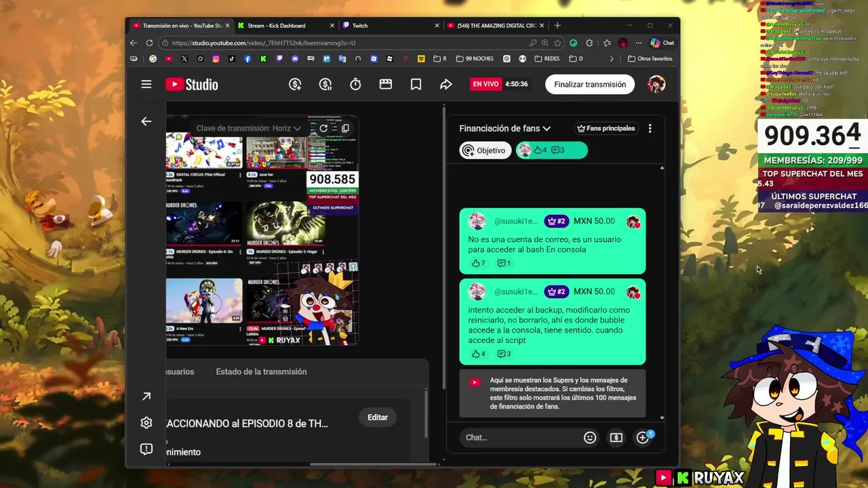
Task: Send feedback via the exclamation bubble icon
Action: 146,449
